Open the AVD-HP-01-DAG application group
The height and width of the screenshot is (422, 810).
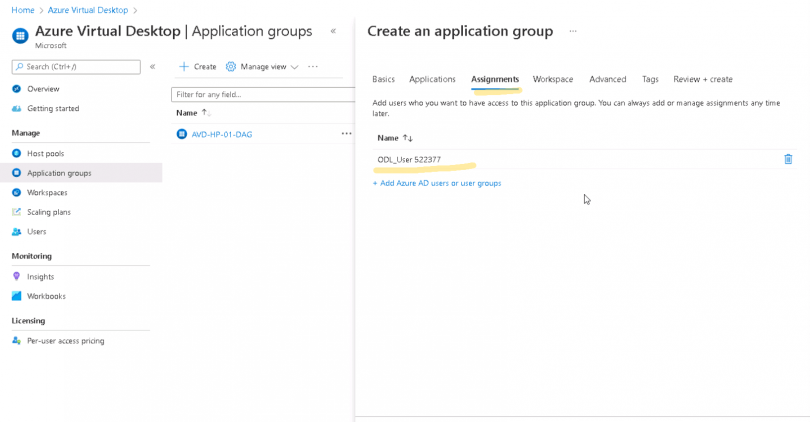point(222,134)
